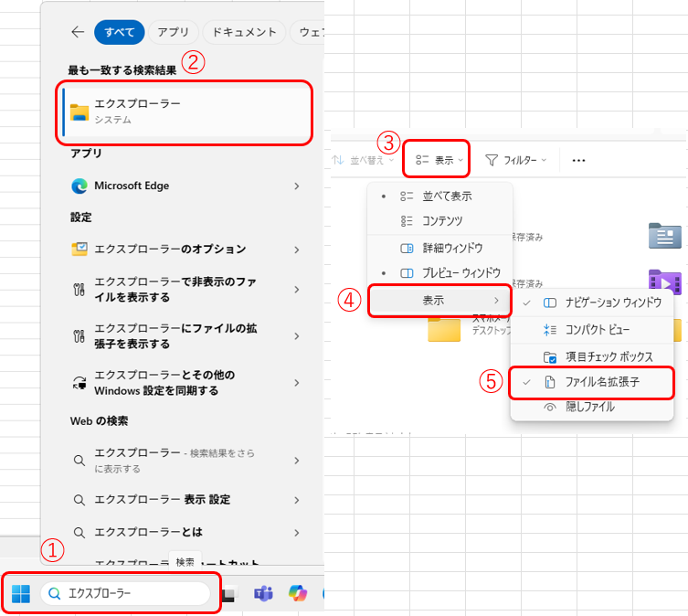The height and width of the screenshot is (616, 688).
Task: Open the three-dots more options menu
Action: pos(578,160)
